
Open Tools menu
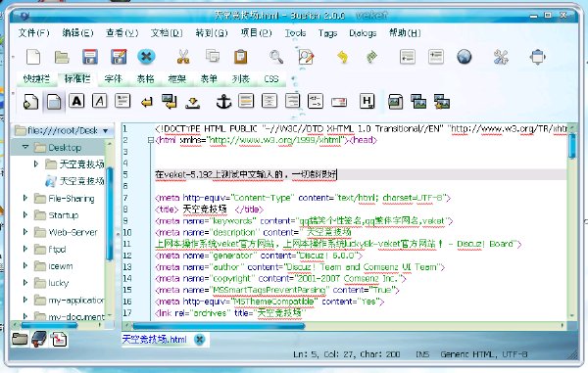point(296,33)
